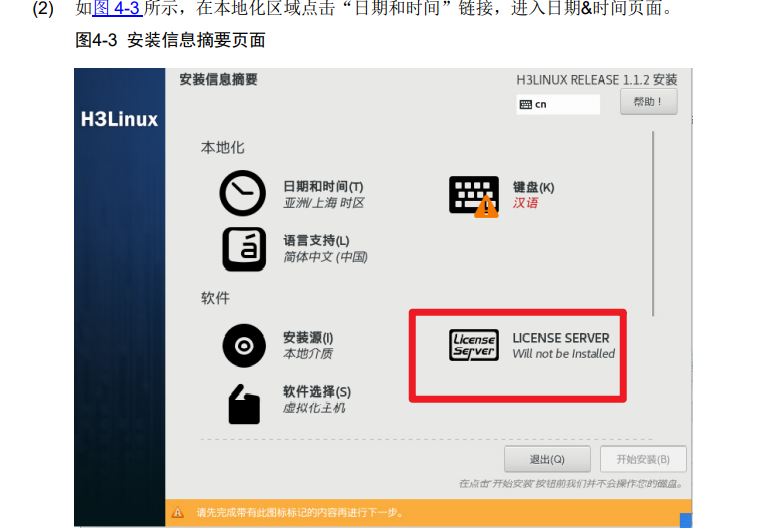Open 语言支持(L) settings label
Viewport: 762px width, 531px height.
(316, 240)
